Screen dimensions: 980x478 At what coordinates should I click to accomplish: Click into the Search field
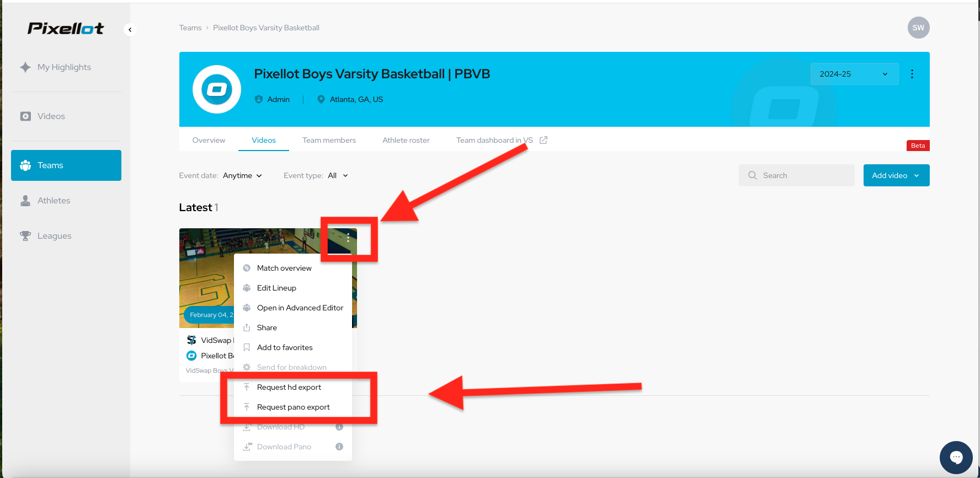click(x=797, y=175)
